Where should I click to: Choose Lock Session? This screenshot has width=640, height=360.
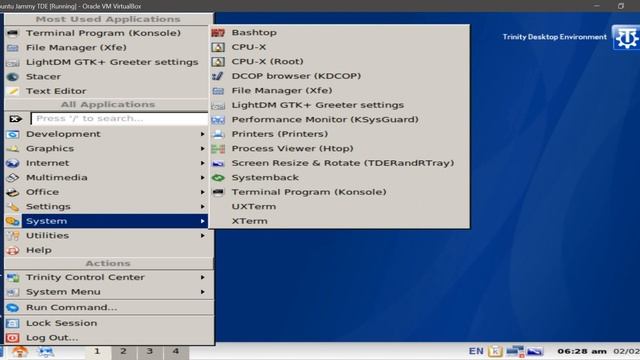tap(108, 323)
